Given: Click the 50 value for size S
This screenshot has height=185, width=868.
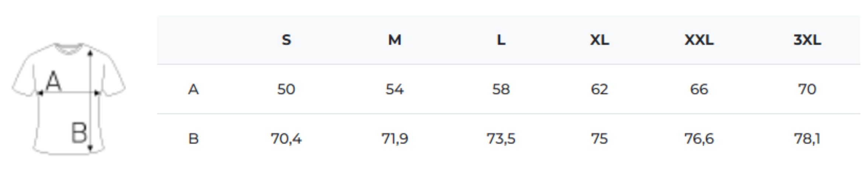Looking at the screenshot, I should [286, 89].
